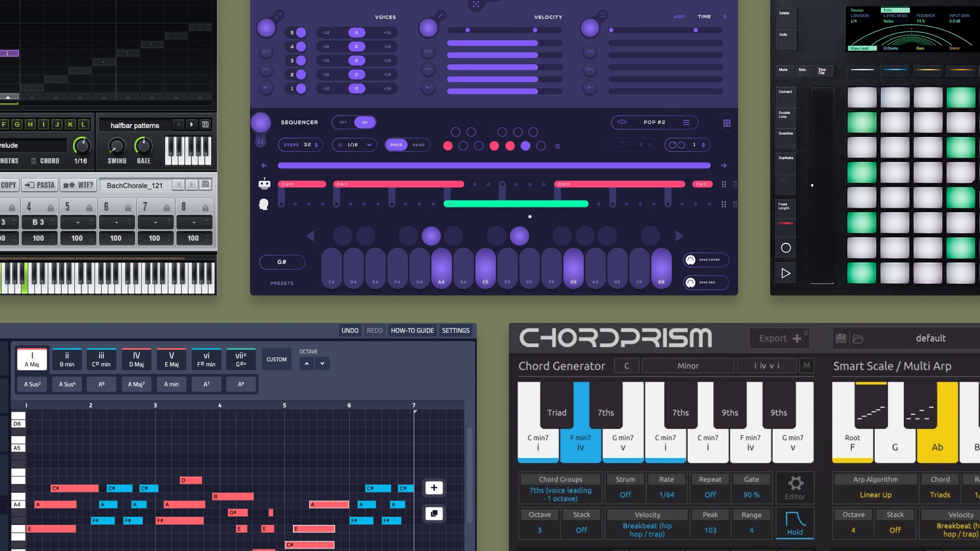
Task: Click the HOW-TO GUIDE menu item
Action: 412,330
